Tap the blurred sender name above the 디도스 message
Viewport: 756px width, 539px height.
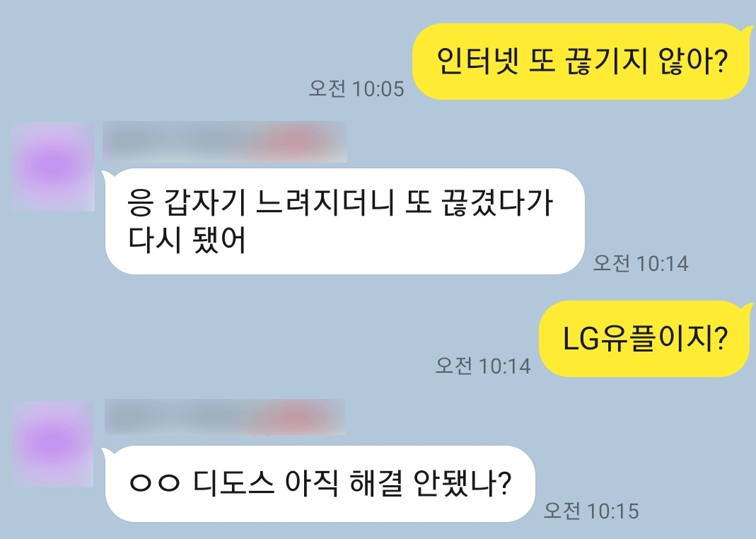point(225,417)
